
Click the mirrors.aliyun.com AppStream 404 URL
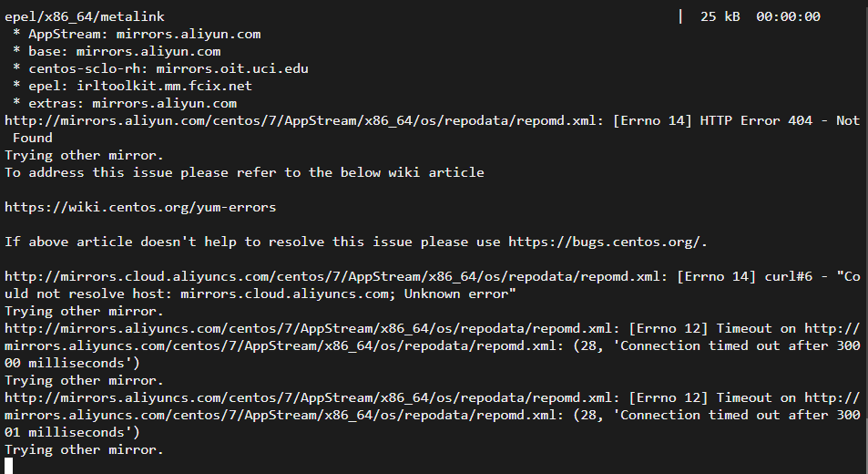pyautogui.click(x=303, y=120)
